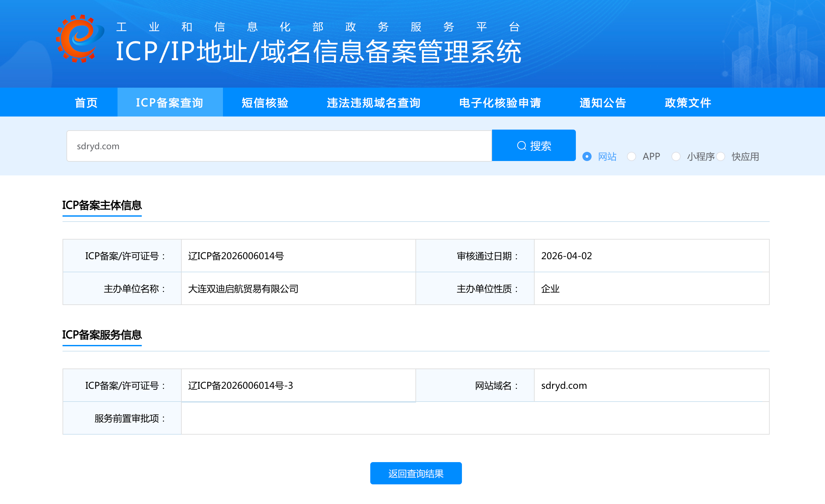The height and width of the screenshot is (504, 825).
Task: Click the MIIT gear logo icon
Action: (x=80, y=39)
